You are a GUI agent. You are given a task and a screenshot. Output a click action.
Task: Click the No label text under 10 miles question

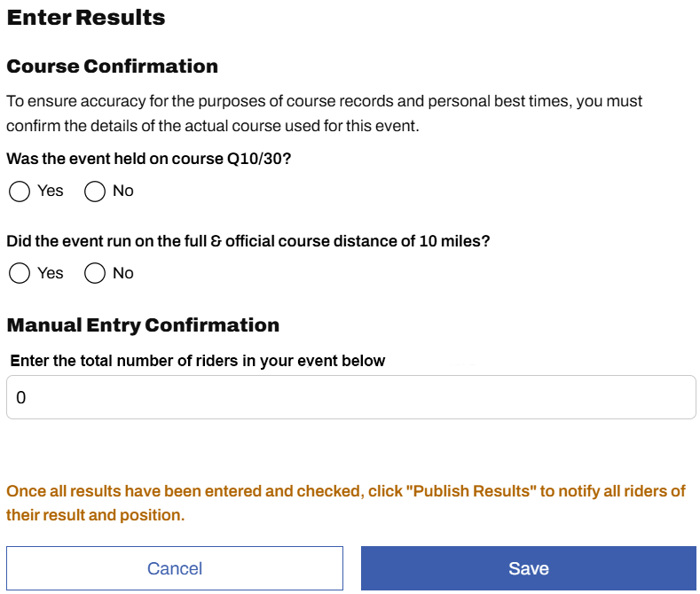tap(123, 273)
